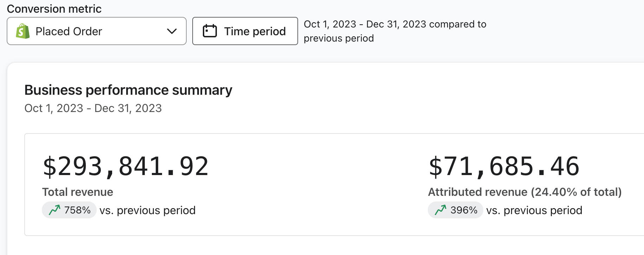The width and height of the screenshot is (644, 255).
Task: Click the Attributed revenue (24.40% of total) label
Action: (x=525, y=192)
